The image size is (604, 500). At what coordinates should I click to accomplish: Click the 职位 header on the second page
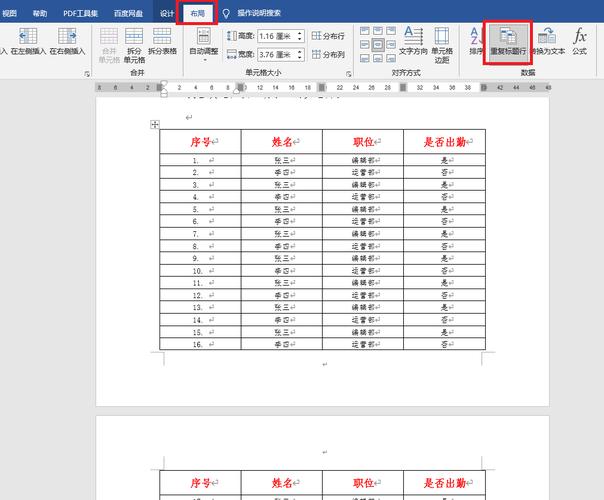tap(363, 483)
